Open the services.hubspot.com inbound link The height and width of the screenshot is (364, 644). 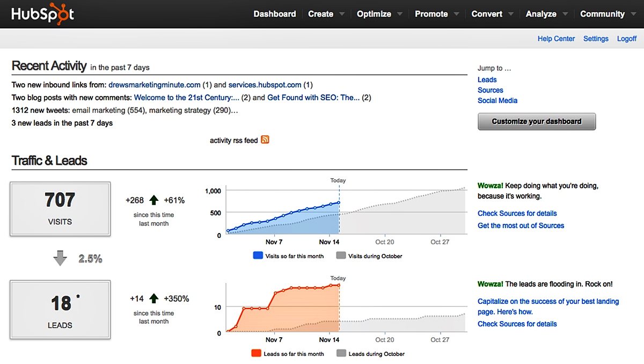click(x=265, y=85)
